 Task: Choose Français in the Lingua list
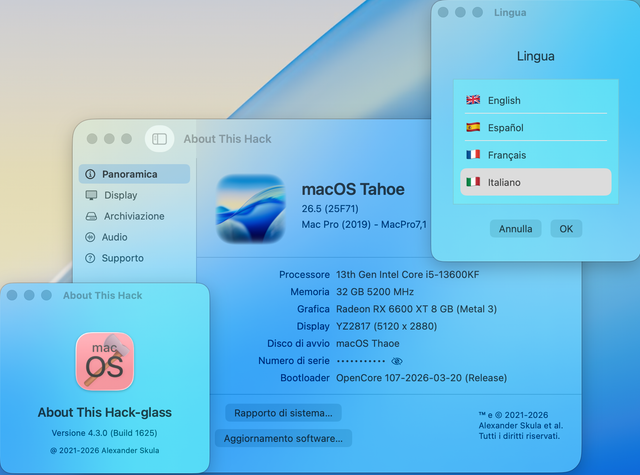click(536, 155)
